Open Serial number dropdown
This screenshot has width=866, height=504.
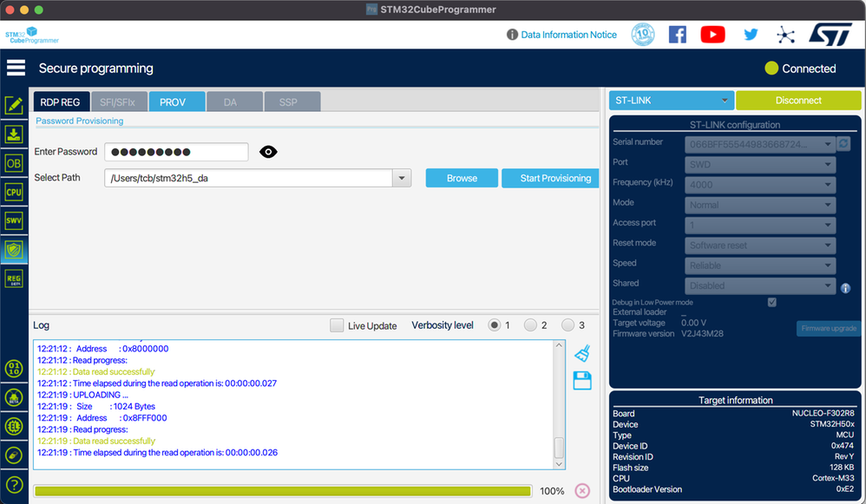(760, 145)
